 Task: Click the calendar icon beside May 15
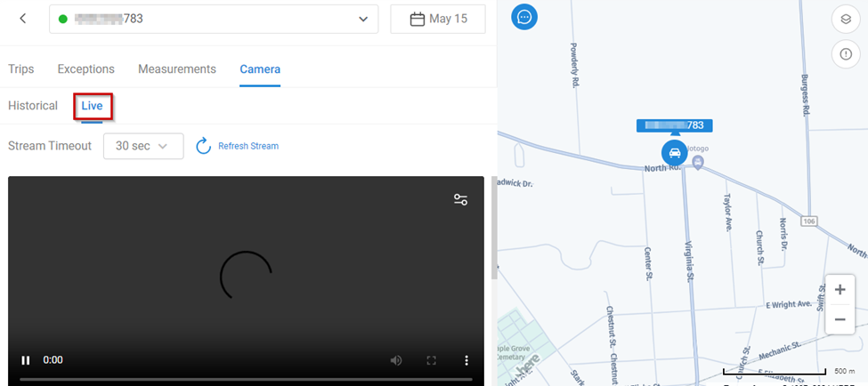click(x=417, y=19)
